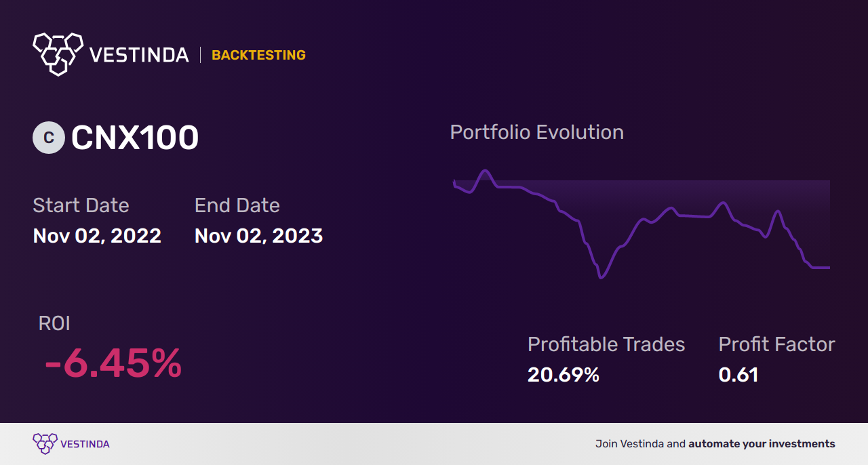Click the Vestinda hexagon logo icon at top
The width and height of the screenshot is (868, 465).
pos(58,53)
